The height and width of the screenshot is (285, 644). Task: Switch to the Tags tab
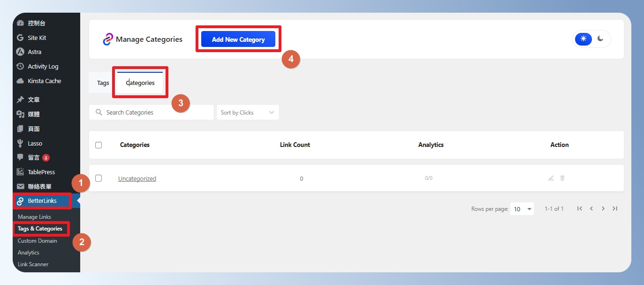tap(103, 83)
